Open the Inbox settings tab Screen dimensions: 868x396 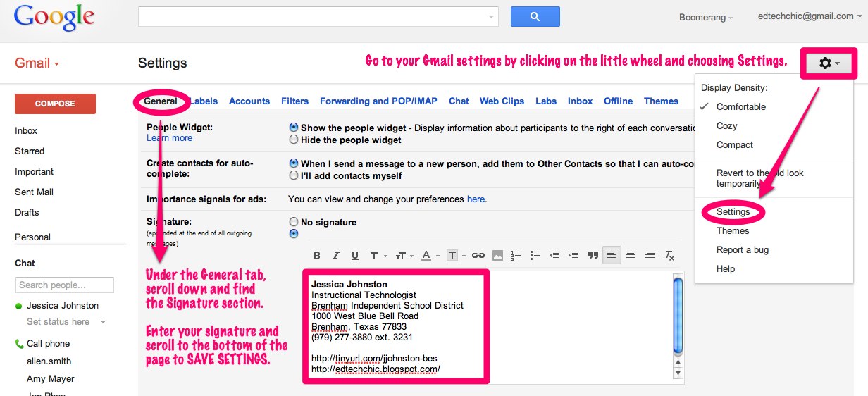pyautogui.click(x=581, y=101)
